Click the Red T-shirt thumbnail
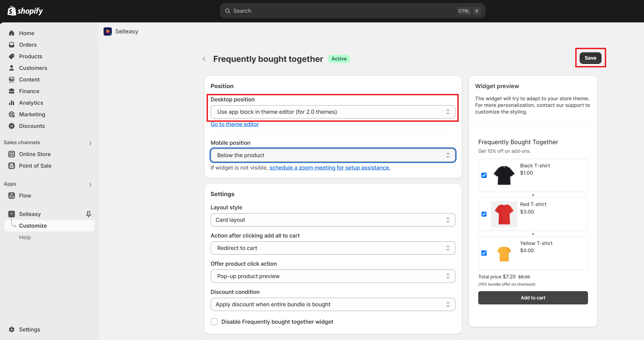The height and width of the screenshot is (340, 644). click(504, 214)
